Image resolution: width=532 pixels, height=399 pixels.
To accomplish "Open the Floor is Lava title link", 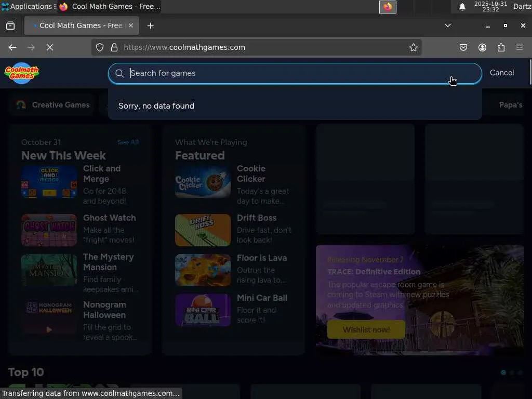I will click(262, 258).
